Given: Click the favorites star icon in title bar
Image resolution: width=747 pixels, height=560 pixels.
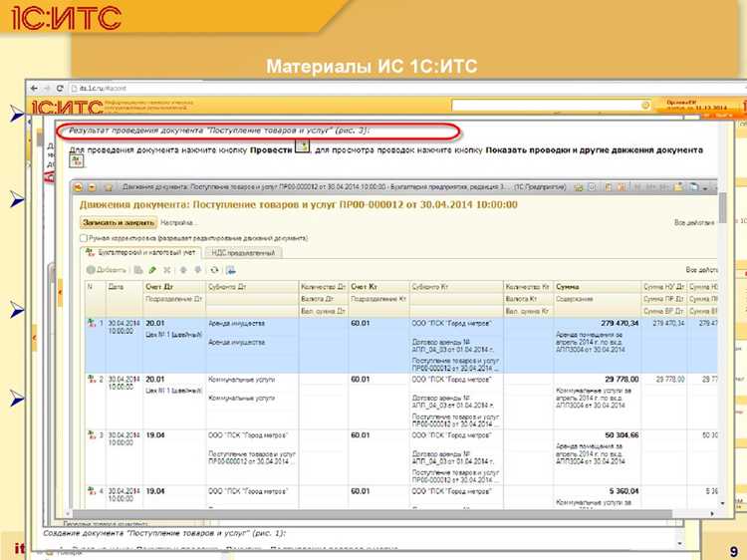Looking at the screenshot, I should [109, 187].
